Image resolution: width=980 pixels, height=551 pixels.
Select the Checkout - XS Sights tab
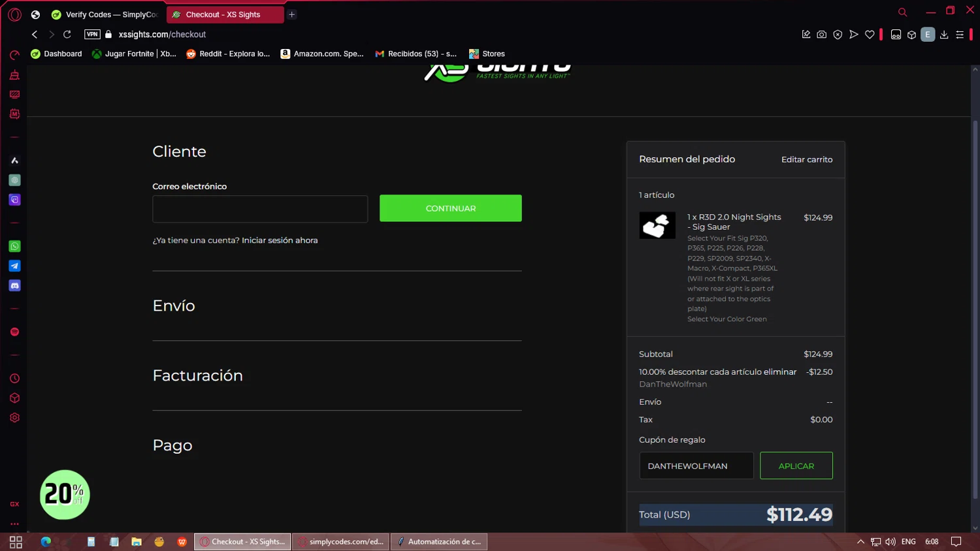[225, 14]
